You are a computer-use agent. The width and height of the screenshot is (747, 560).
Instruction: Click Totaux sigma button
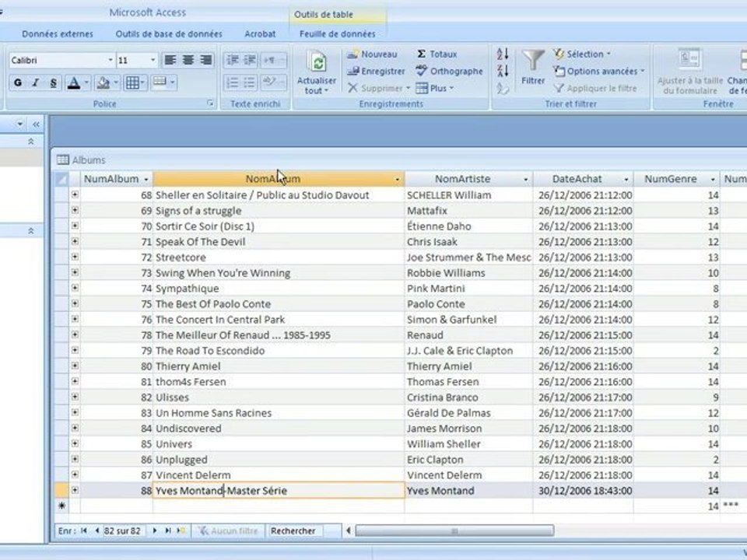[x=437, y=54]
